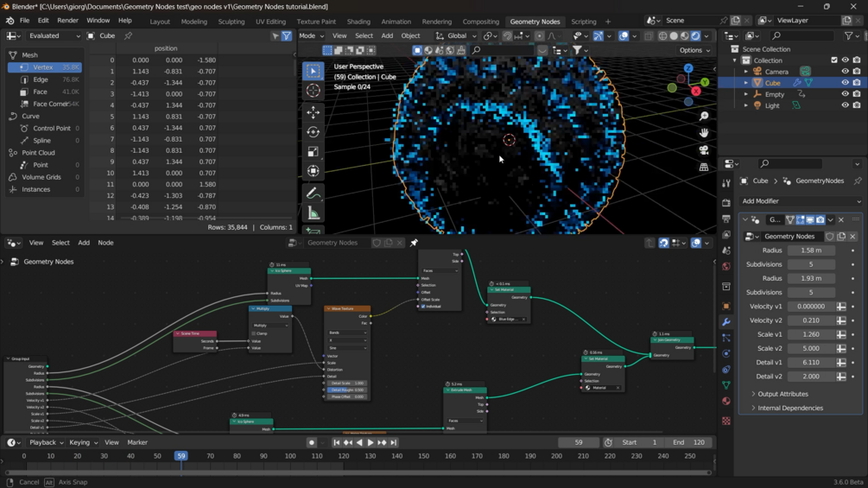Switch to the Shading workspace tab
This screenshot has height=488, width=868.
358,22
